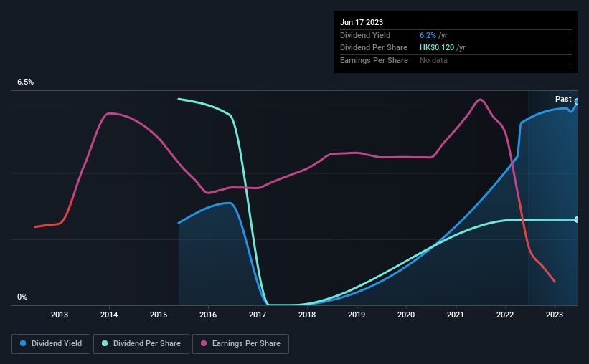The width and height of the screenshot is (589, 364).
Task: Select the 2014 label on the x-axis
Action: [x=109, y=315]
